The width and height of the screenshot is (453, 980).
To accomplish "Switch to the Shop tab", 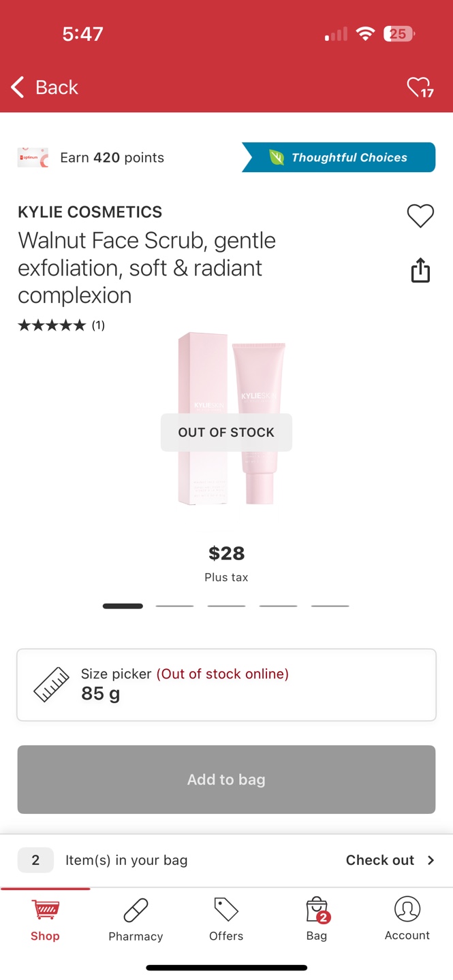I will [x=45, y=920].
